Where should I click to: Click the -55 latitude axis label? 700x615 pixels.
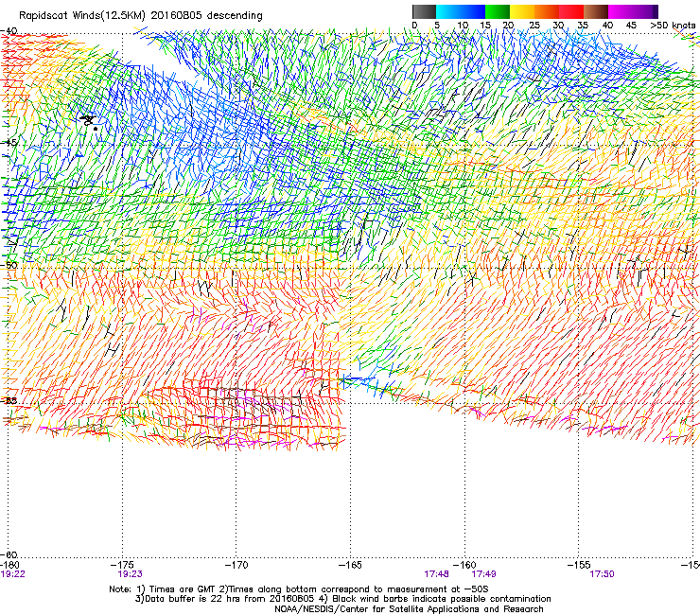pyautogui.click(x=9, y=400)
